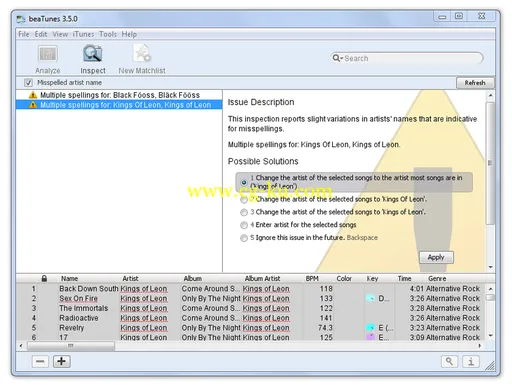Viewport: 512px width, 389px height.
Task: Click the Apply button
Action: tap(436, 257)
